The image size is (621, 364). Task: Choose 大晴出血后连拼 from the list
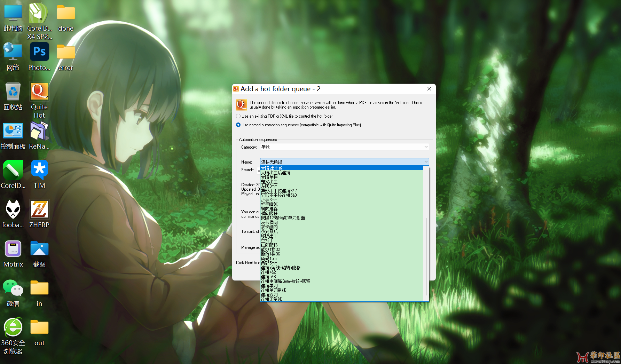(x=276, y=173)
